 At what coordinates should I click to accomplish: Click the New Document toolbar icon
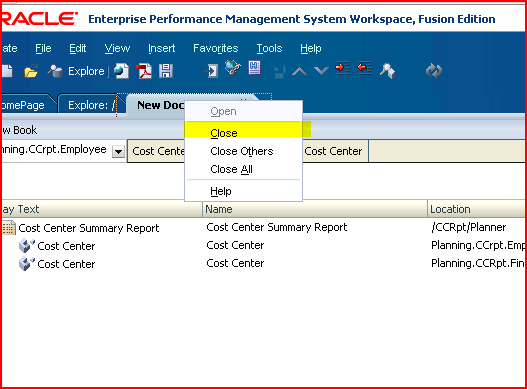7,71
